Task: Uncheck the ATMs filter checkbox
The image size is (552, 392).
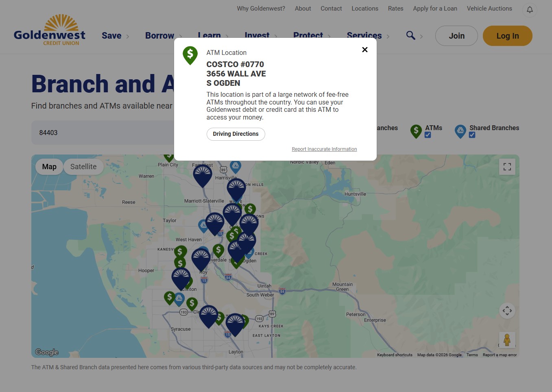Action: [428, 135]
